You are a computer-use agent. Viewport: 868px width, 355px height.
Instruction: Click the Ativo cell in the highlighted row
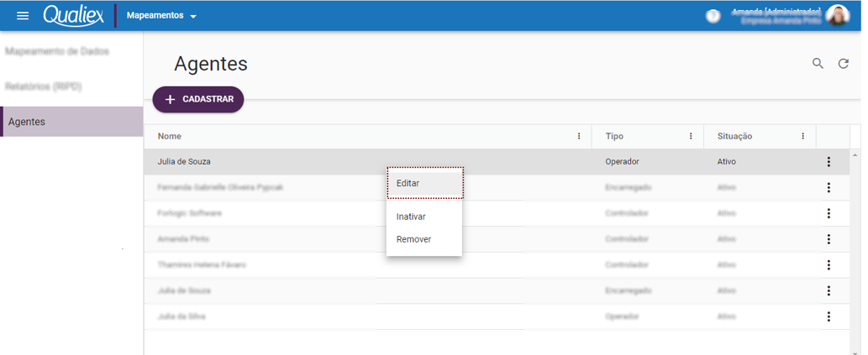(x=726, y=162)
